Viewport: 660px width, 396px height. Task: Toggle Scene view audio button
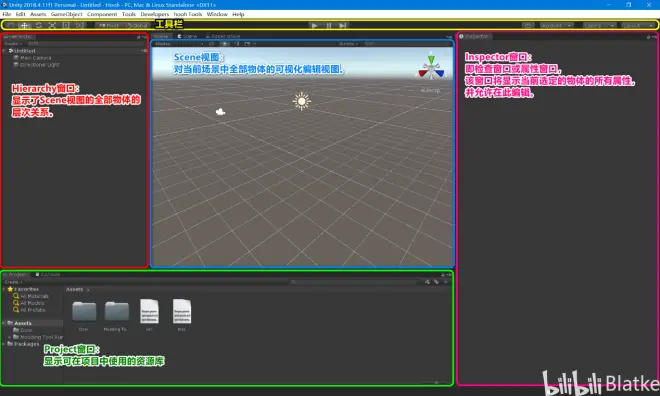[x=237, y=44]
